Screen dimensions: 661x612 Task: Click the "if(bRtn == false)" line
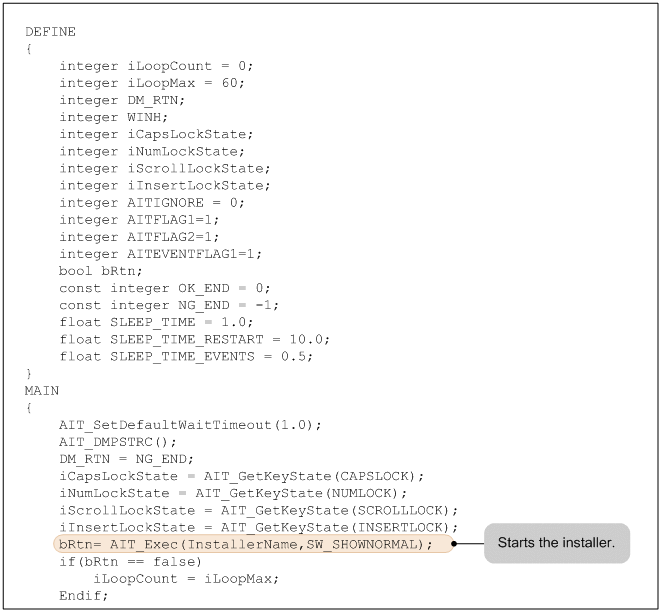(130, 562)
